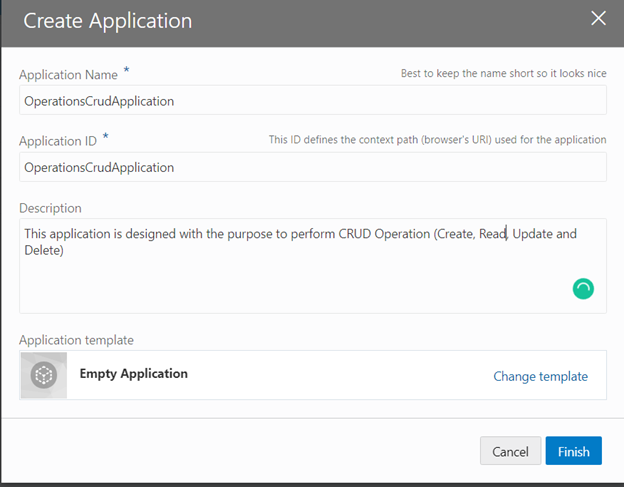Click the Description label
Viewport: 624px width, 487px height.
coord(50,208)
